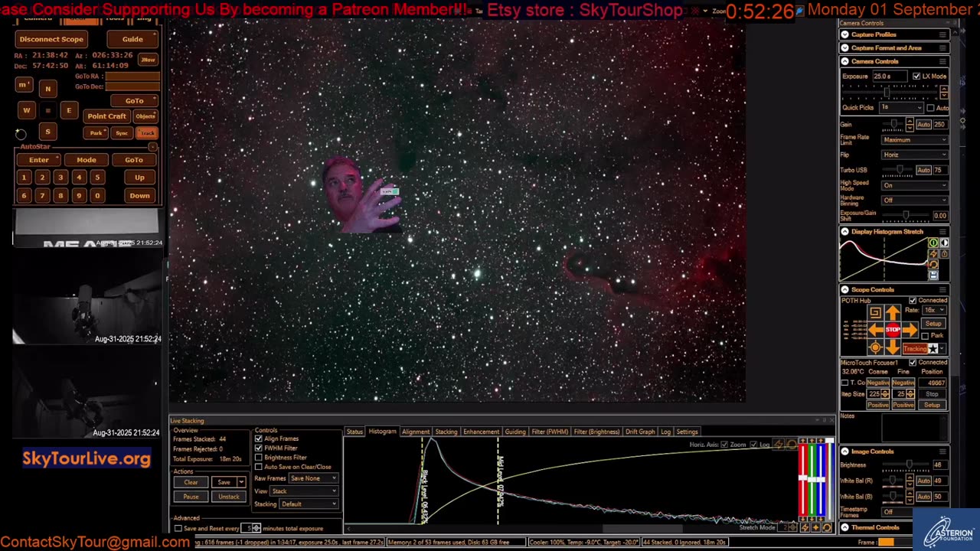Toggle the LX Mode checkbox
Image resolution: width=980 pixels, height=551 pixels.
[916, 77]
